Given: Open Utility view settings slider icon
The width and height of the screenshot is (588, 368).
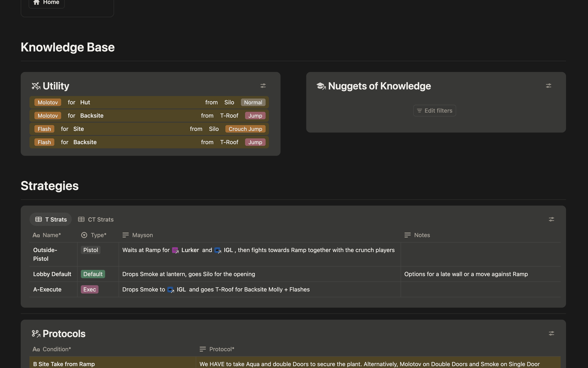Looking at the screenshot, I should coord(263,86).
